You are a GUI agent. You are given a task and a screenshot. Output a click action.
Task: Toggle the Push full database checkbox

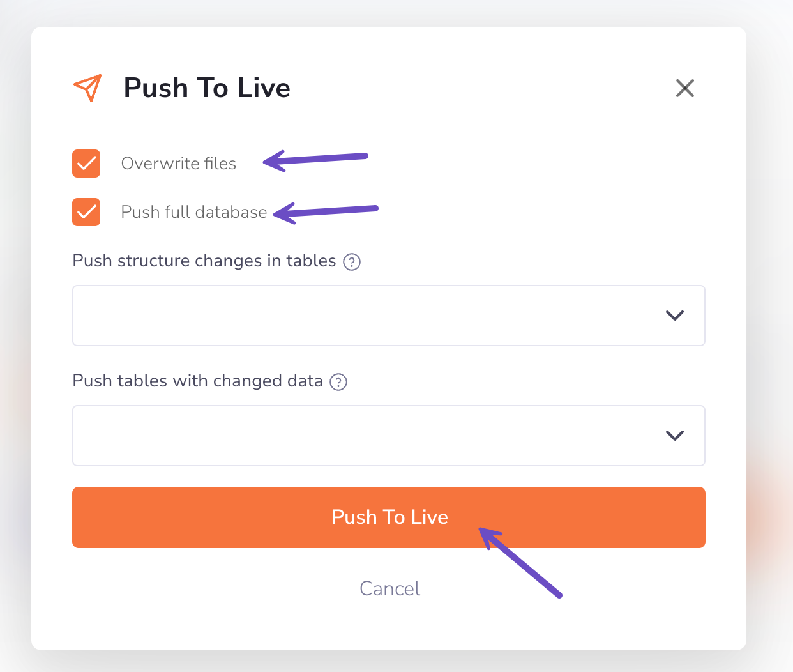(86, 212)
